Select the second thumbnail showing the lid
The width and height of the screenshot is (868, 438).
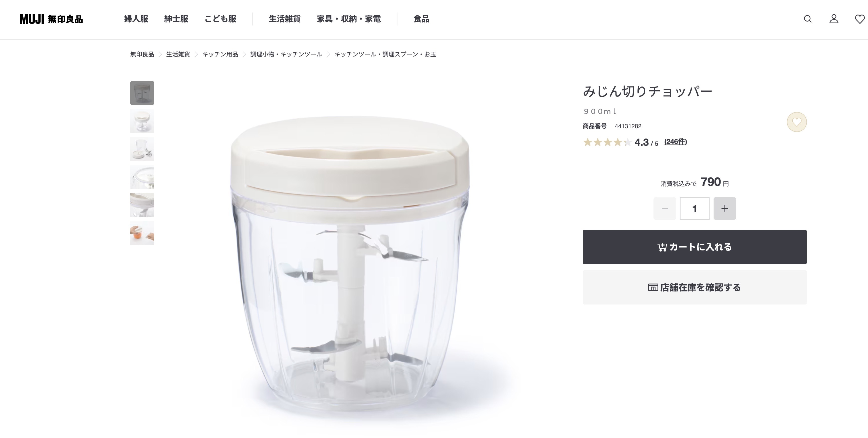[142, 121]
